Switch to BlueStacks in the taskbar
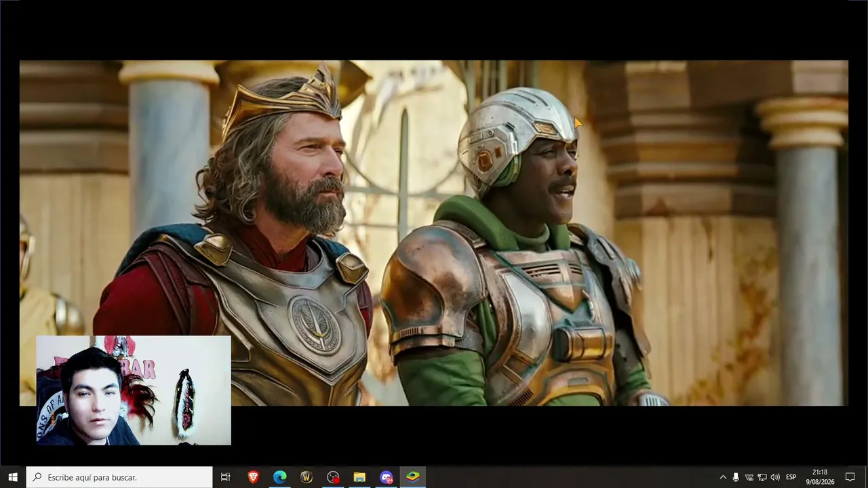Viewport: 868px width, 488px height. click(412, 477)
